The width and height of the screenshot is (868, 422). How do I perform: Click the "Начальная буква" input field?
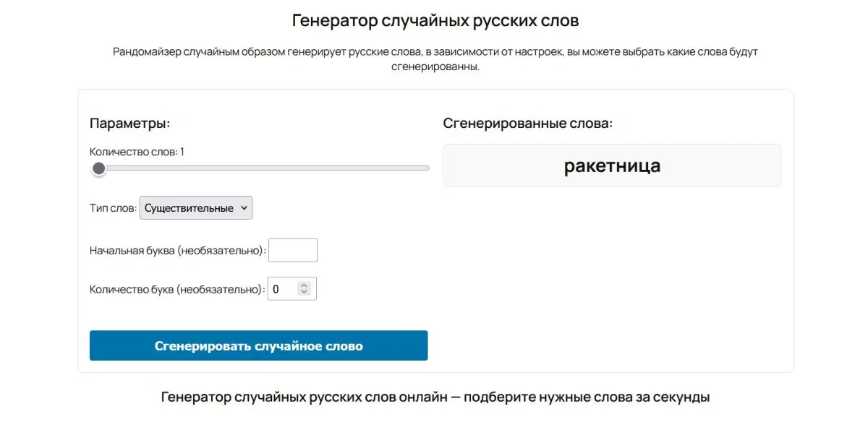point(292,249)
